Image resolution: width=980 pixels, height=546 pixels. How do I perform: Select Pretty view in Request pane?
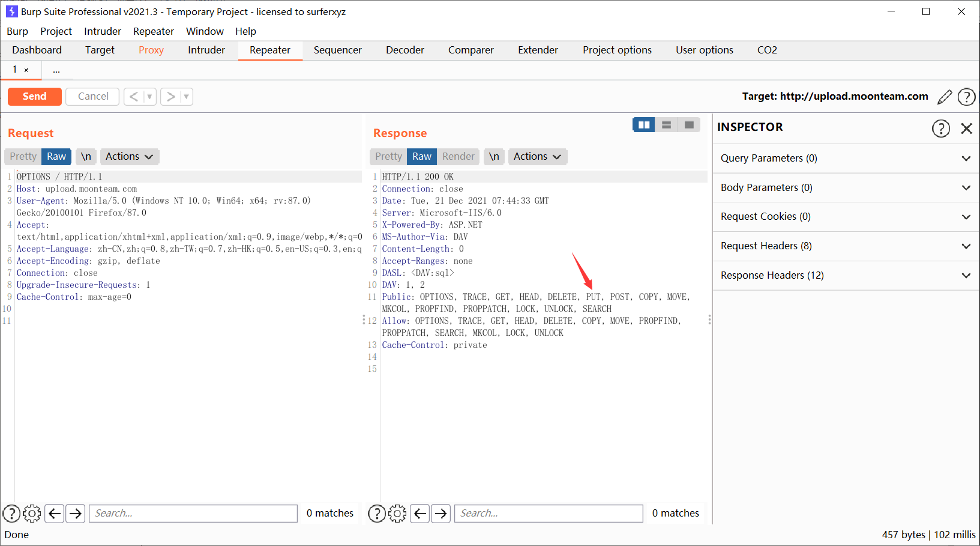pyautogui.click(x=23, y=156)
